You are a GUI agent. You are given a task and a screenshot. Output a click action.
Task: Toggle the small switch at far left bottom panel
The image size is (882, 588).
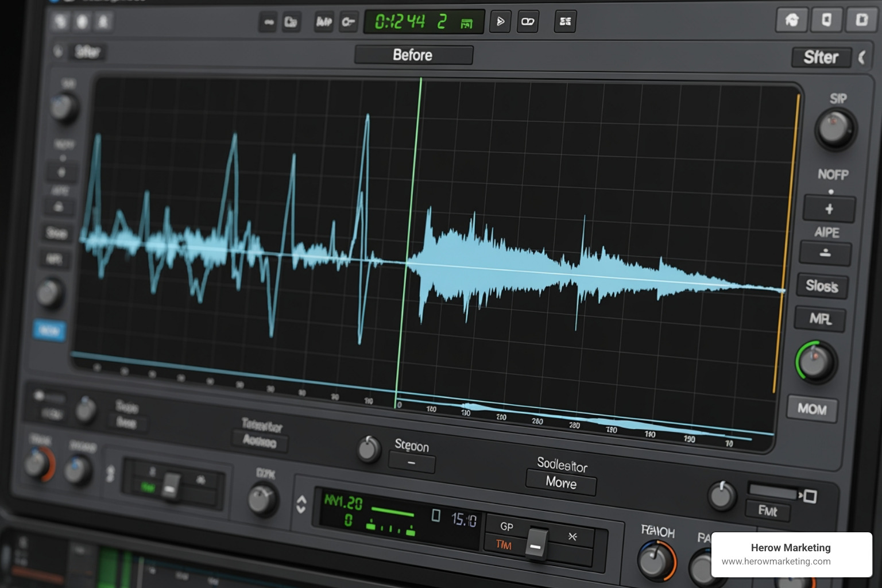pos(48,396)
